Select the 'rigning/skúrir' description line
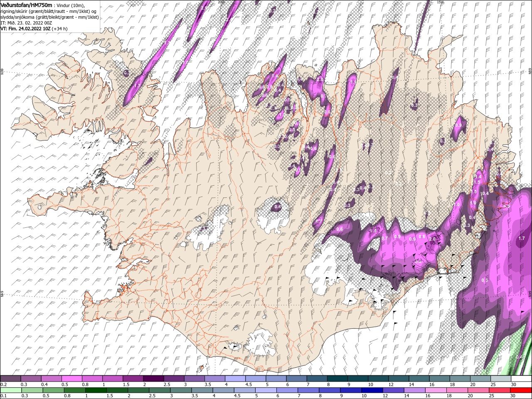The image size is (532, 399). click(48, 11)
